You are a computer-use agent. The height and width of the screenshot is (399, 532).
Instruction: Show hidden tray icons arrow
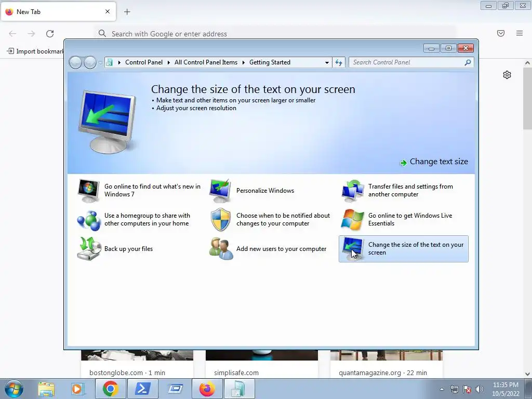pos(442,389)
